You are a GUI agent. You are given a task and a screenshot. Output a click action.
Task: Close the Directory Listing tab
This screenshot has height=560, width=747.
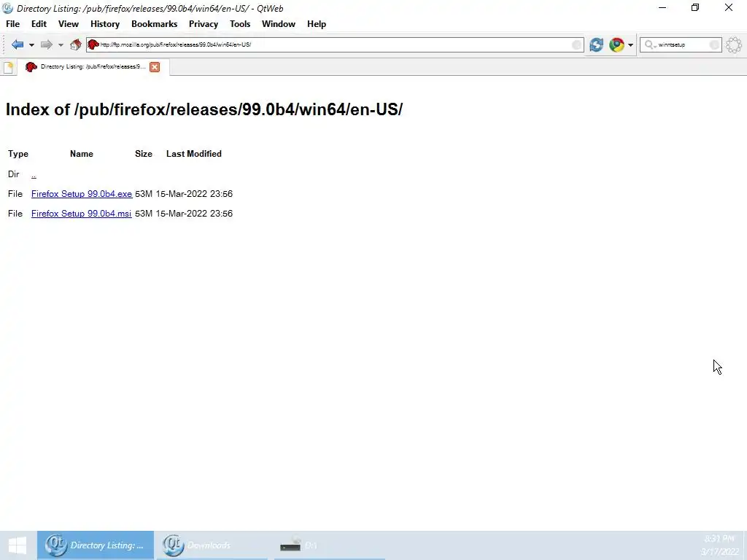click(155, 67)
